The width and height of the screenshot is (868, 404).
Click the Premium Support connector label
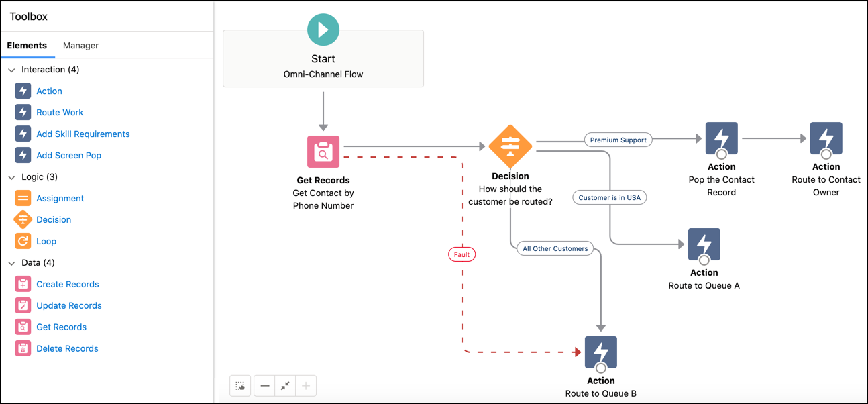[618, 140]
